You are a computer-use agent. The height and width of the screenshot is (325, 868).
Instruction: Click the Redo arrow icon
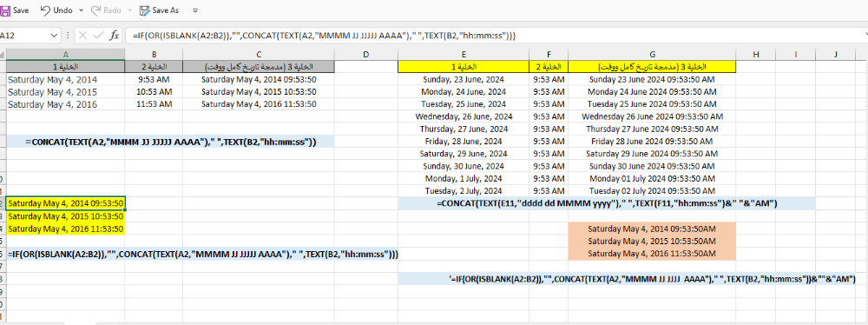pyautogui.click(x=95, y=10)
